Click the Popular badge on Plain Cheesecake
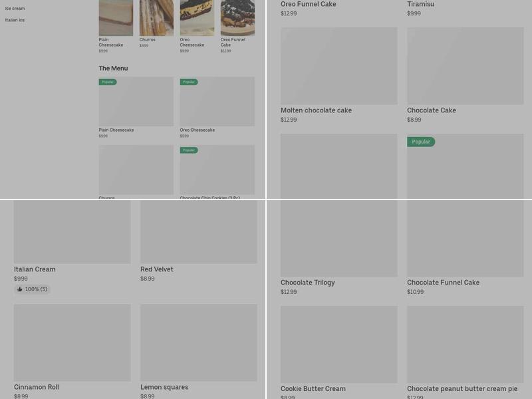The image size is (532, 399). [108, 82]
